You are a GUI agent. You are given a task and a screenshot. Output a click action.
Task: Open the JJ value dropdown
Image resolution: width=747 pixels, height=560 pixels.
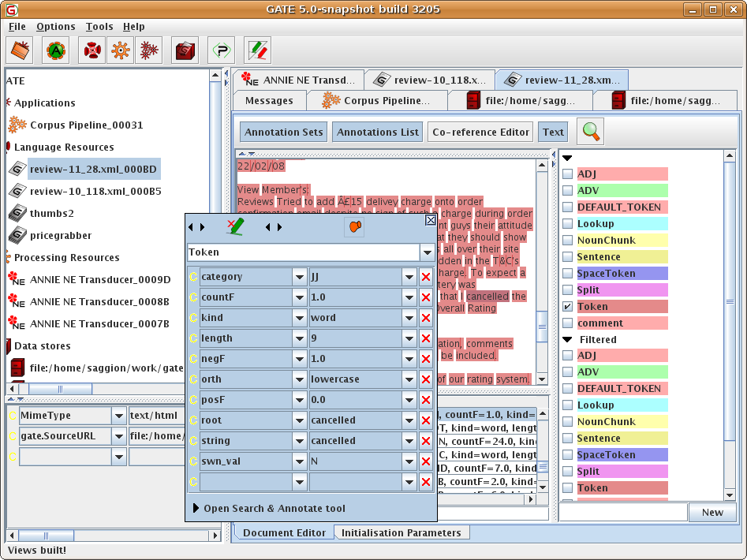pyautogui.click(x=409, y=277)
